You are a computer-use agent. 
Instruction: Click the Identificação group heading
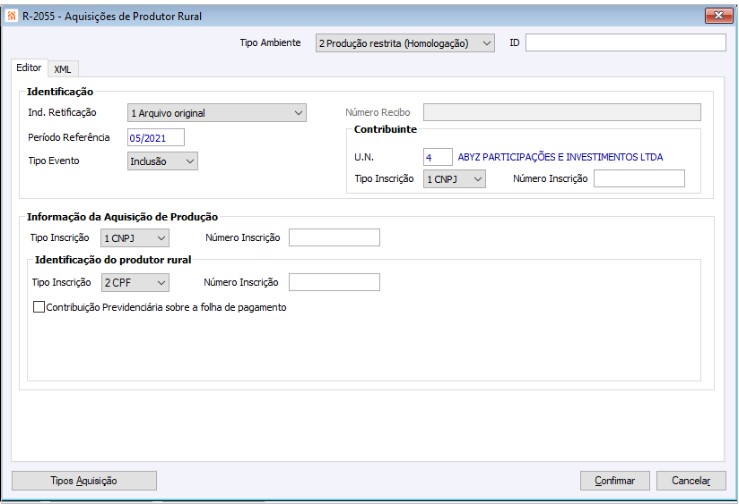[60, 91]
